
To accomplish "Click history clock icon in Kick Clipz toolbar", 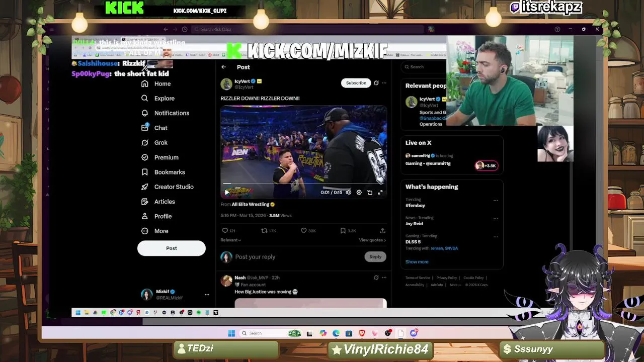I will [x=185, y=29].
